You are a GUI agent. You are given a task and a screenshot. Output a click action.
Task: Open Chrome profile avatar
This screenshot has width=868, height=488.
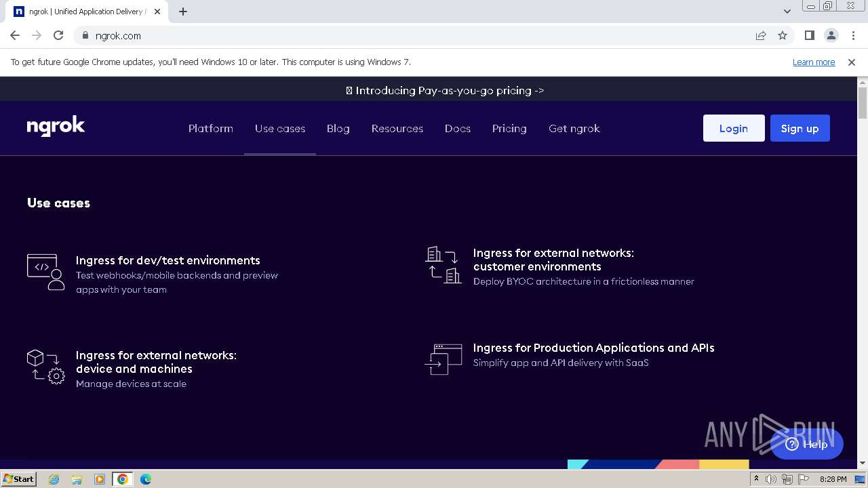(x=831, y=35)
